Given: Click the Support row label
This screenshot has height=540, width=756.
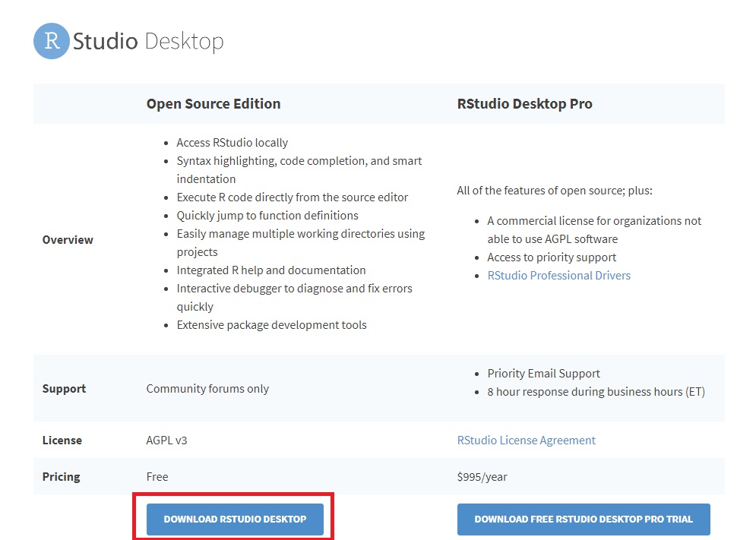Looking at the screenshot, I should (x=64, y=389).
